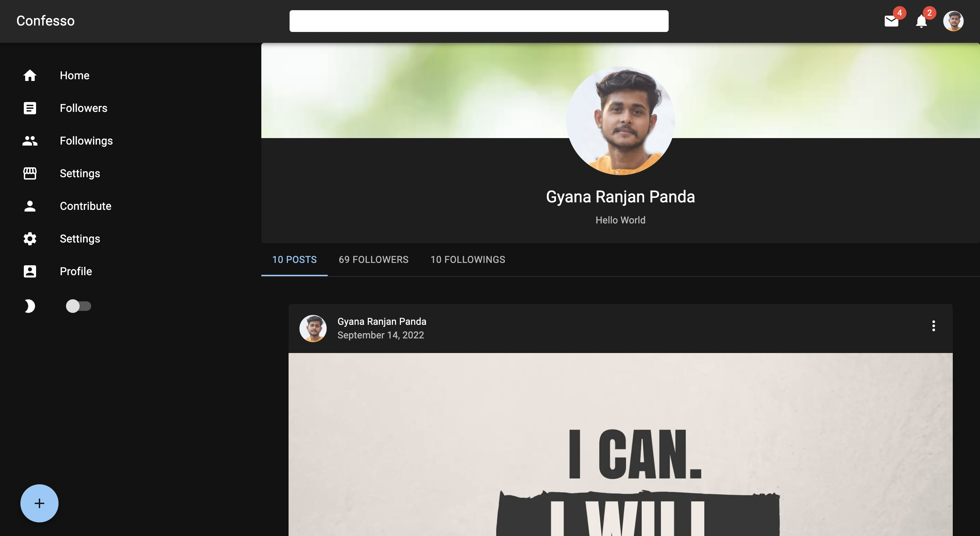
Task: Open the top-right user avatar menu
Action: coord(953,21)
